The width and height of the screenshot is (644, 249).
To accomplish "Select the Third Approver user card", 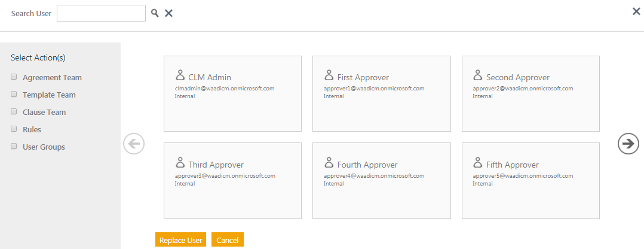I will click(232, 181).
